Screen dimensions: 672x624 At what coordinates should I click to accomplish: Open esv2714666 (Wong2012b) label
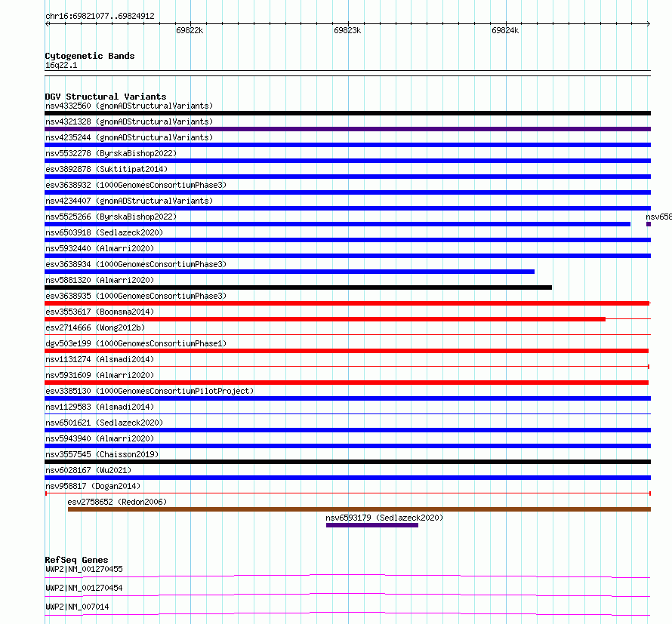click(95, 327)
